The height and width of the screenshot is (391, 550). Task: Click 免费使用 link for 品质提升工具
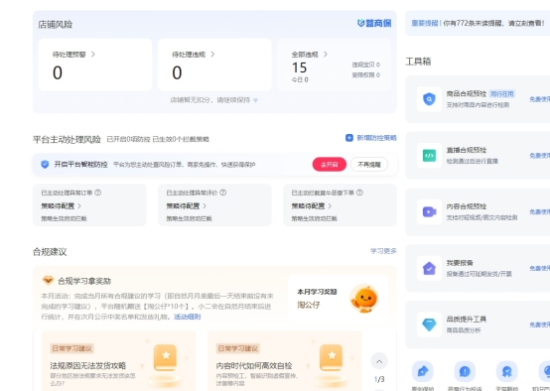(x=540, y=324)
